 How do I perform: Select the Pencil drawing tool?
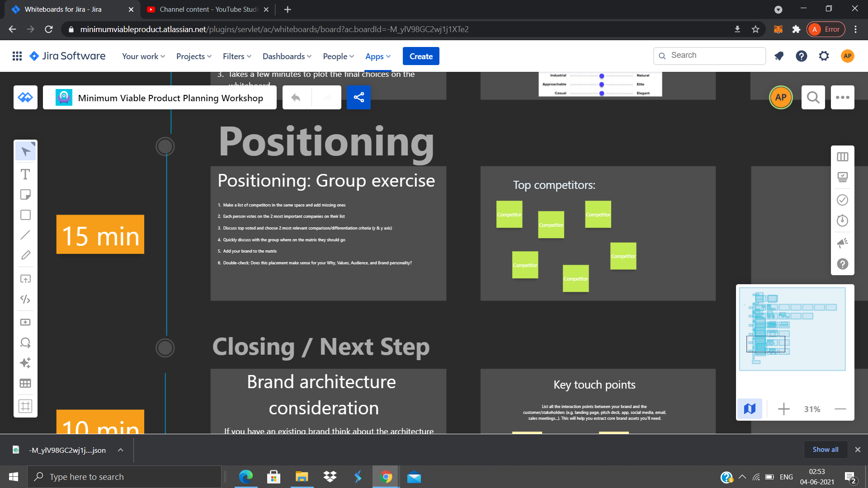tap(25, 255)
